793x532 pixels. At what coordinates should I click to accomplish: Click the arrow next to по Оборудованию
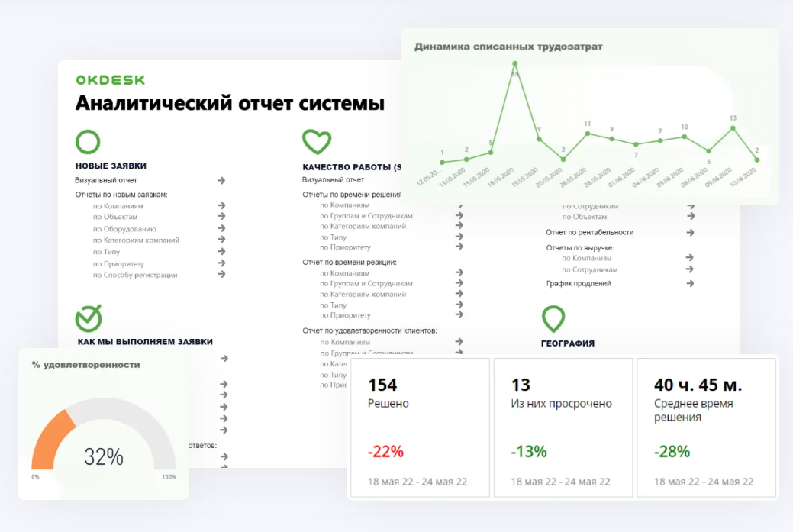click(221, 227)
